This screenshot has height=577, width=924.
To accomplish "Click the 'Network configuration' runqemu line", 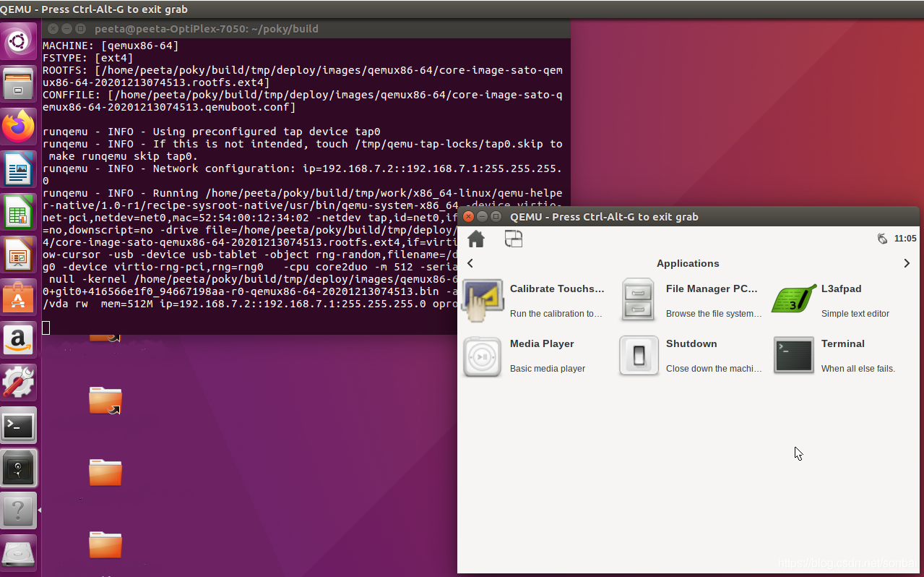I will (303, 174).
